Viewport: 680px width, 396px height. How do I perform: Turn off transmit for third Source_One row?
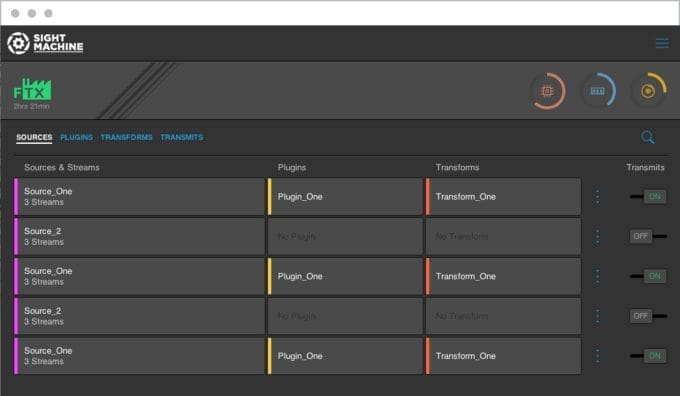648,356
